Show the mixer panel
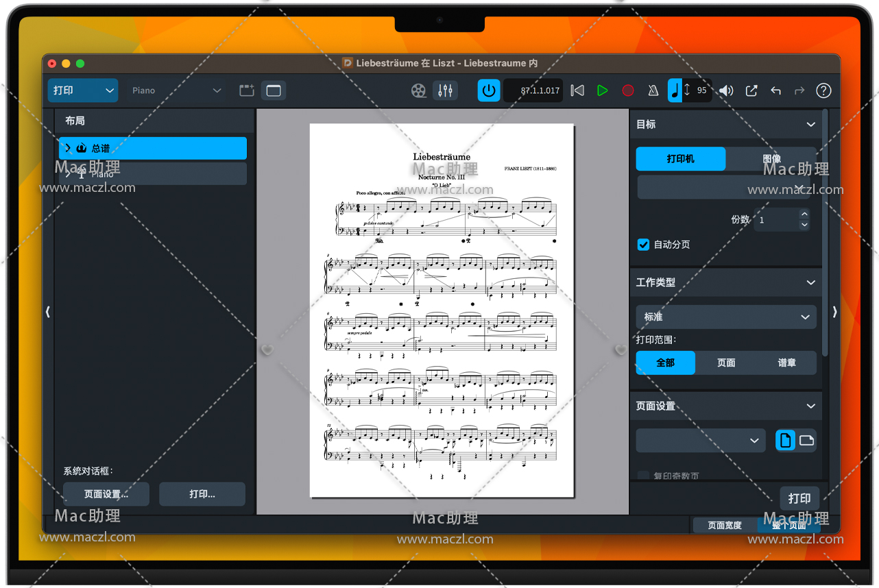This screenshot has width=879, height=588. tap(446, 90)
